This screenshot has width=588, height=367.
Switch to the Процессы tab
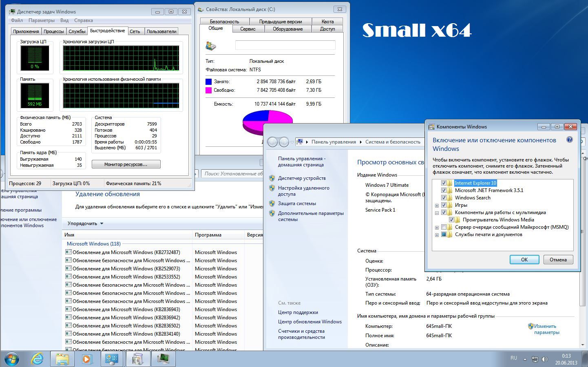click(x=54, y=31)
